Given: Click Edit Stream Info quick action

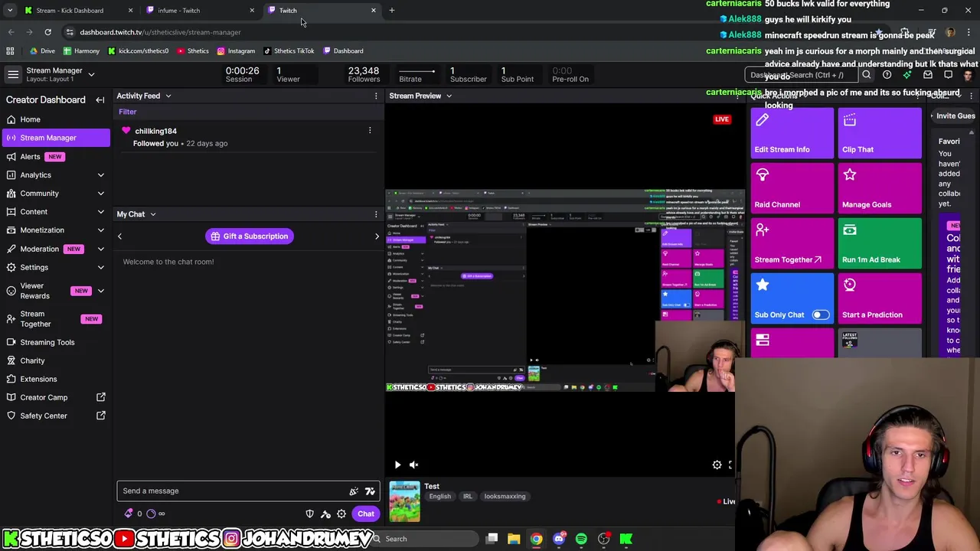Looking at the screenshot, I should (x=792, y=133).
